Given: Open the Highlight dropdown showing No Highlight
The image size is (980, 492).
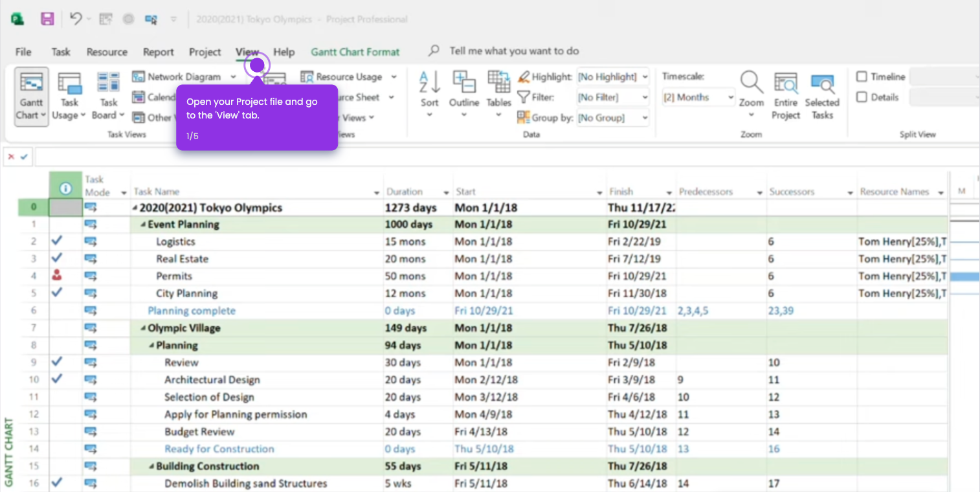Looking at the screenshot, I should (613, 77).
